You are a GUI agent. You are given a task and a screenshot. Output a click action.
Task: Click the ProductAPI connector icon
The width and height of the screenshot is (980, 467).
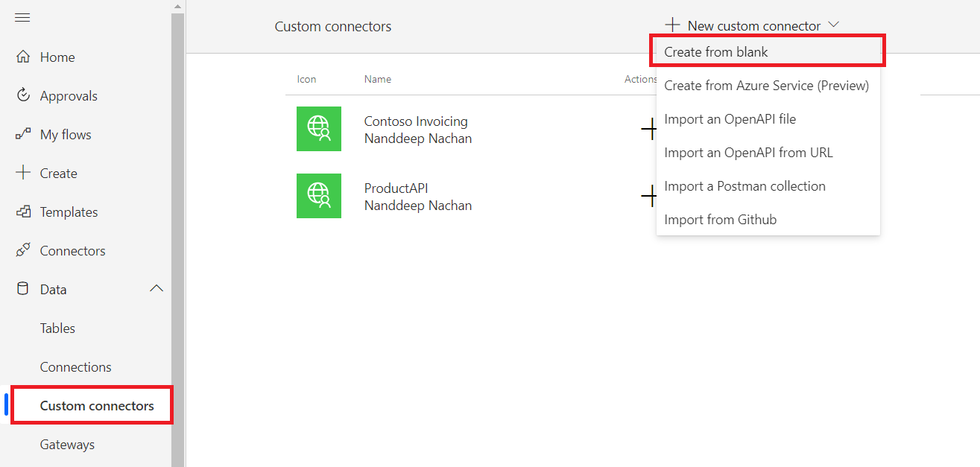319,196
